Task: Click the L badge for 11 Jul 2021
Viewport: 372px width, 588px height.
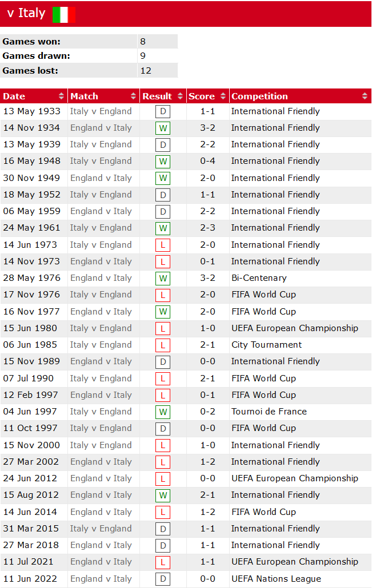Action: 163,562
